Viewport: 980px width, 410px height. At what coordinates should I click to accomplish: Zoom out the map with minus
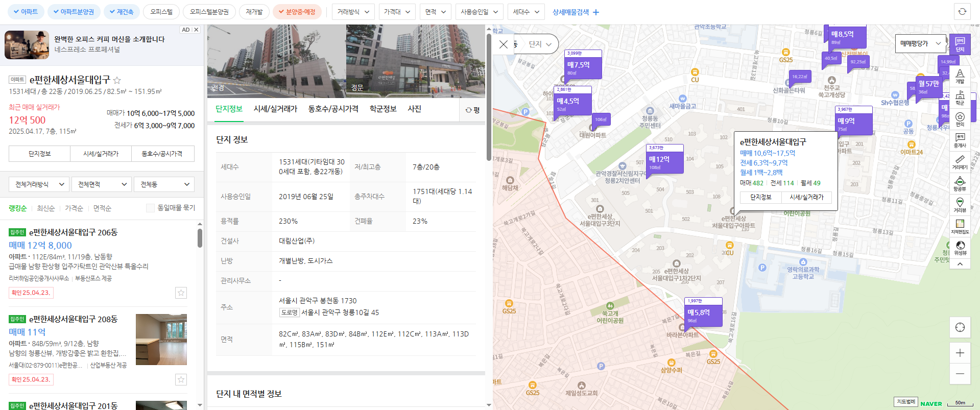(960, 374)
